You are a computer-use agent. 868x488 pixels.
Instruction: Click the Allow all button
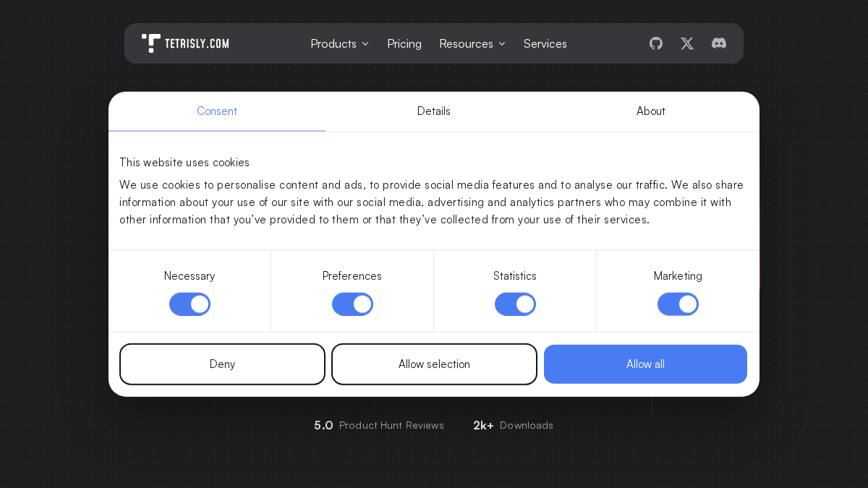click(x=645, y=364)
